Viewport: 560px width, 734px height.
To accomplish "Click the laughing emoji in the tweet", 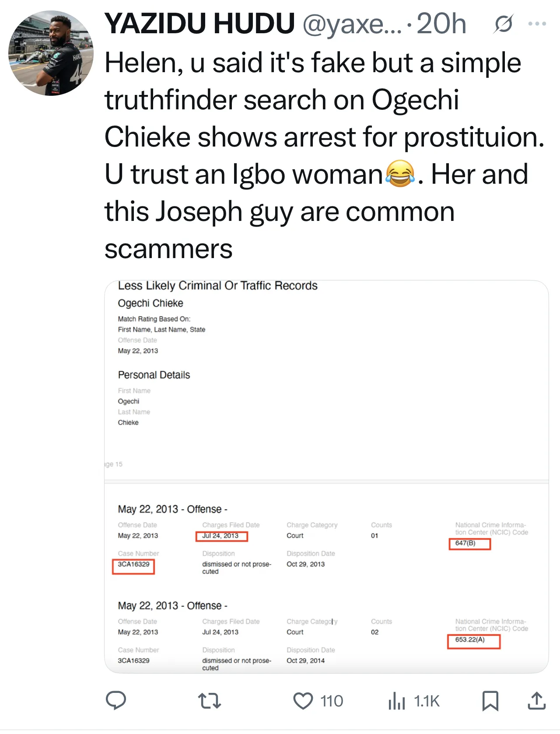I will (x=400, y=174).
